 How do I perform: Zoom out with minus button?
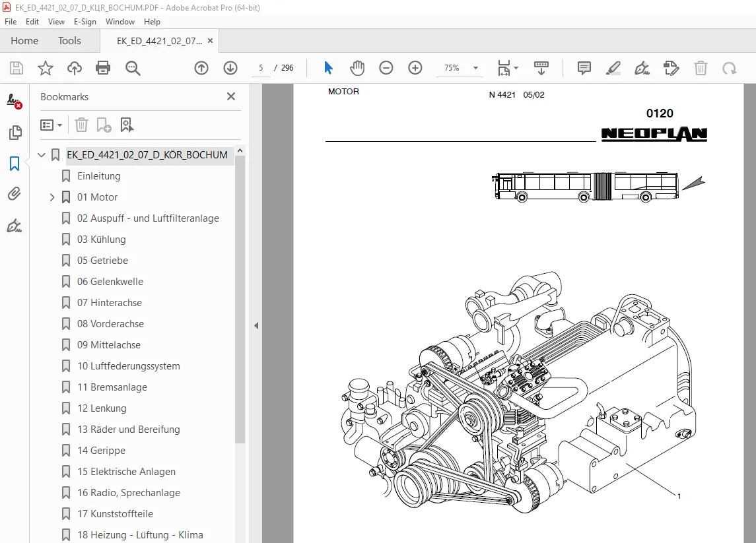386,68
